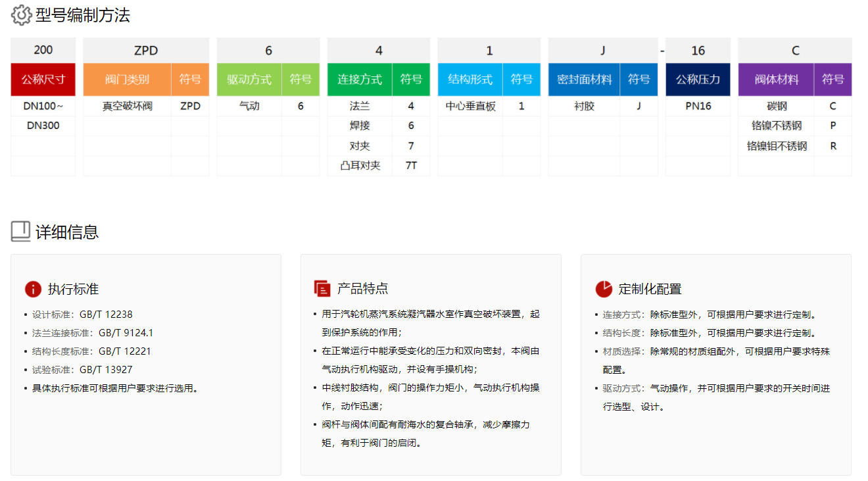The height and width of the screenshot is (481, 868).
Task: Select the navy 公称压力 header cell
Action: click(x=698, y=80)
